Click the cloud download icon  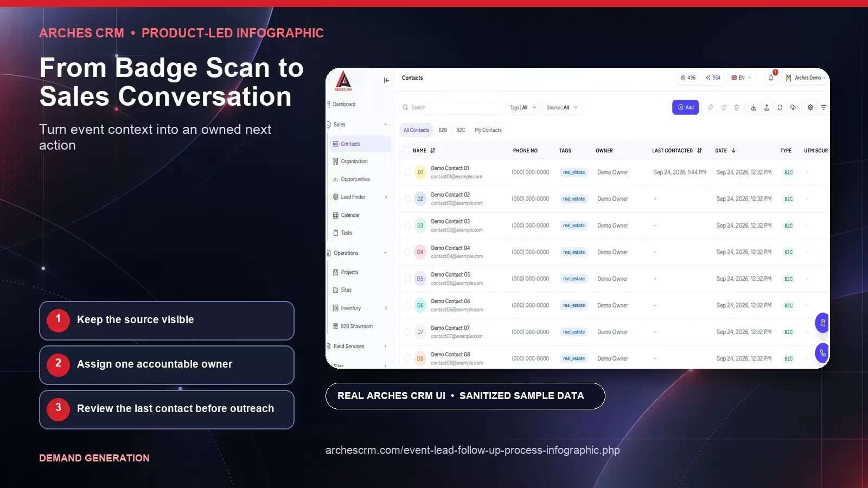pyautogui.click(x=793, y=107)
